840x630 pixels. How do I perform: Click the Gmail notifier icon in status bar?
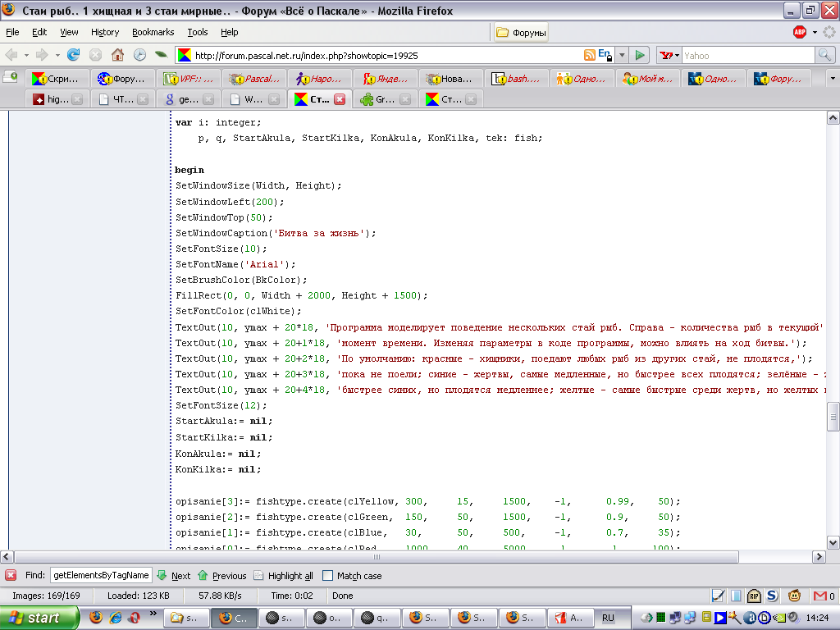821,596
